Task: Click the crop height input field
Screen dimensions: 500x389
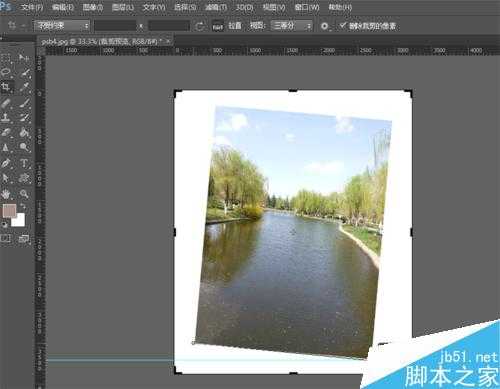Action: tap(169, 26)
